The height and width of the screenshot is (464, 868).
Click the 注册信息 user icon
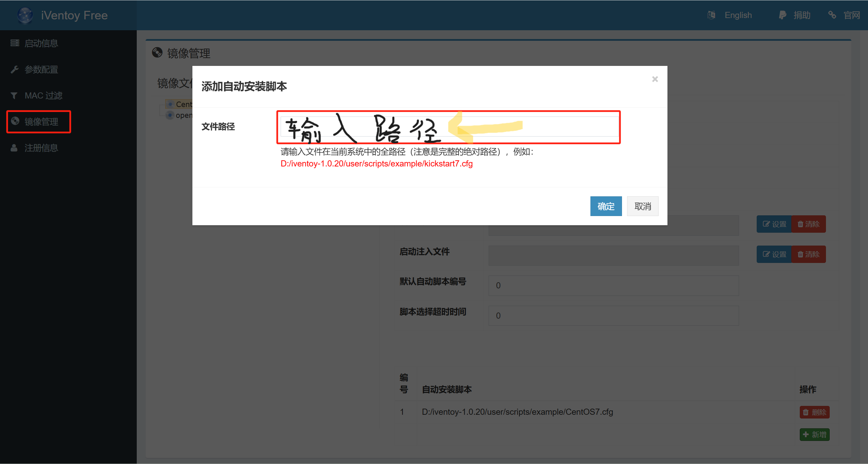[x=14, y=148]
